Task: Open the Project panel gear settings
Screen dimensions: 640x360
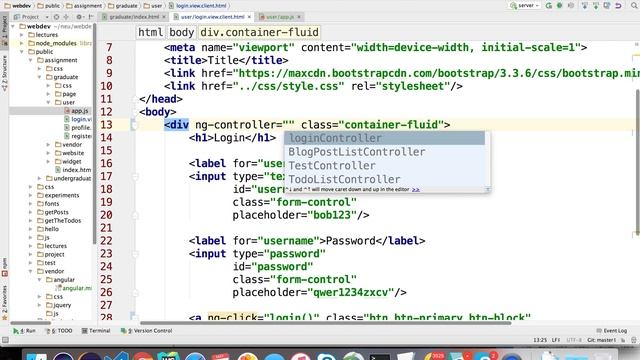Action: tap(80, 17)
